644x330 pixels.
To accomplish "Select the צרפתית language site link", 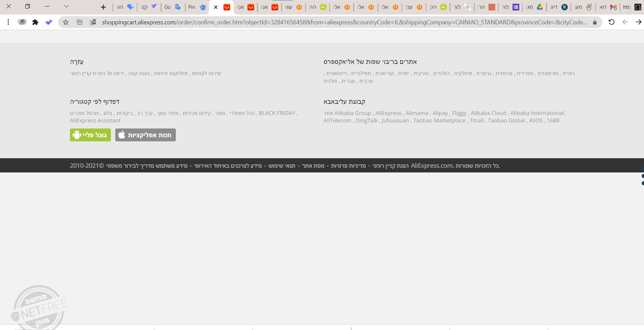I will point(504,73).
